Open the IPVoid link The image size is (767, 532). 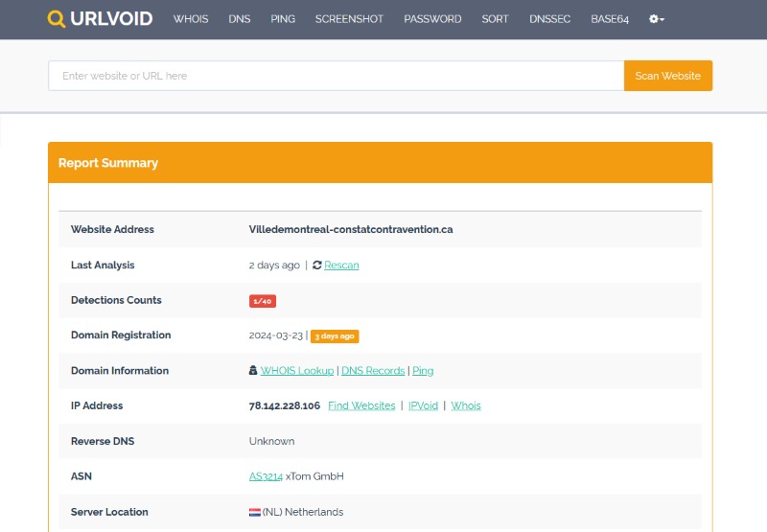pos(423,405)
